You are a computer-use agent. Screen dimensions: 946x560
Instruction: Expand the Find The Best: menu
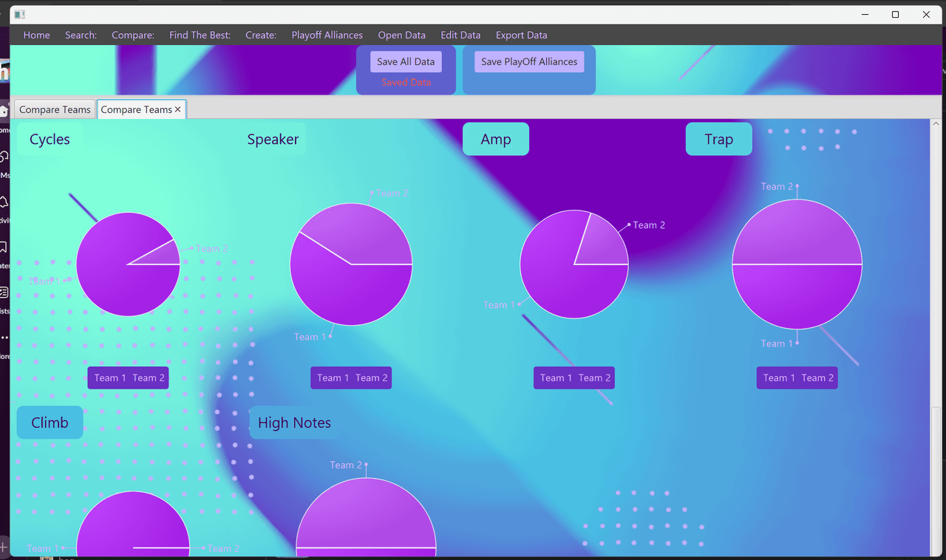pos(200,35)
